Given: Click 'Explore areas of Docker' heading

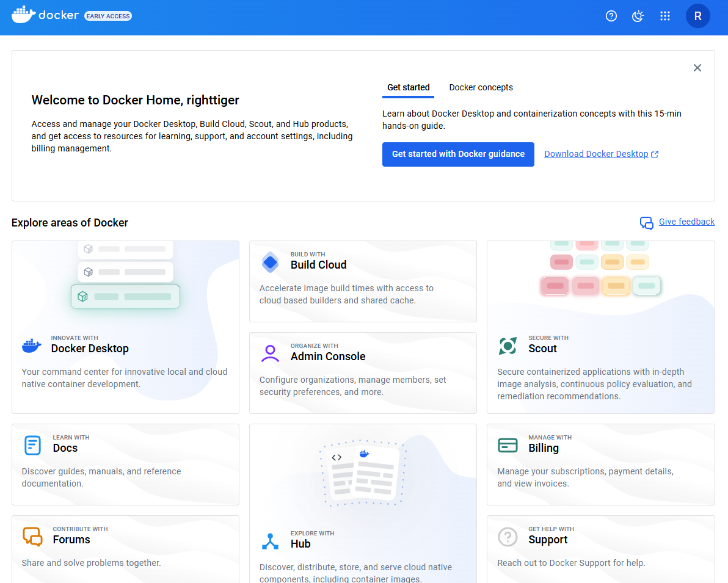Looking at the screenshot, I should coord(70,223).
